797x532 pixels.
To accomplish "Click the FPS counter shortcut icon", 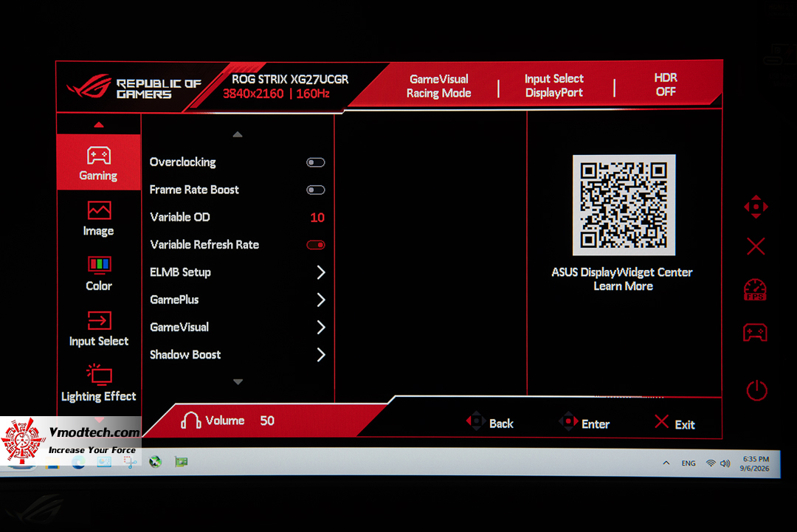I will pyautogui.click(x=756, y=290).
